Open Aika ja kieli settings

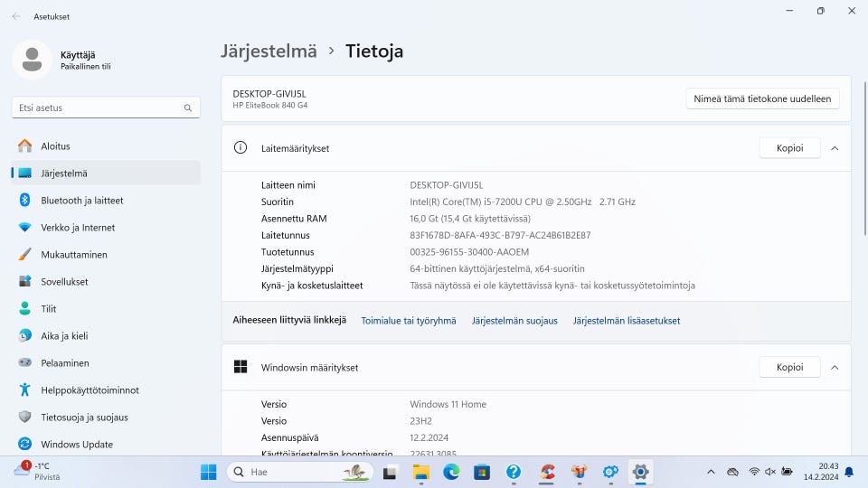pyautogui.click(x=106, y=336)
